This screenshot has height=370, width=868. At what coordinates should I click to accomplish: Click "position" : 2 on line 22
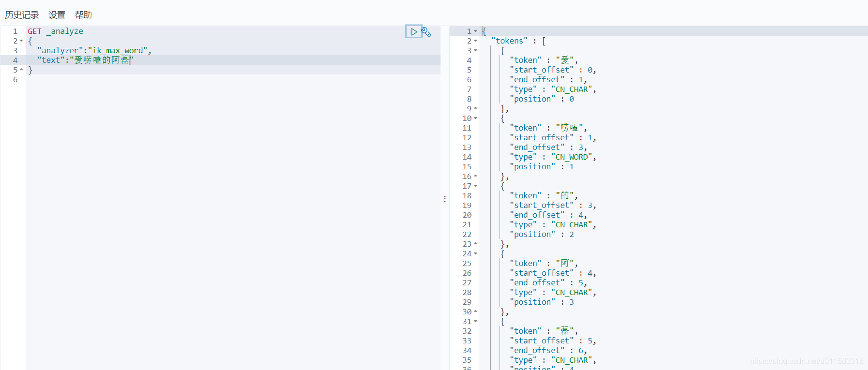pos(542,234)
